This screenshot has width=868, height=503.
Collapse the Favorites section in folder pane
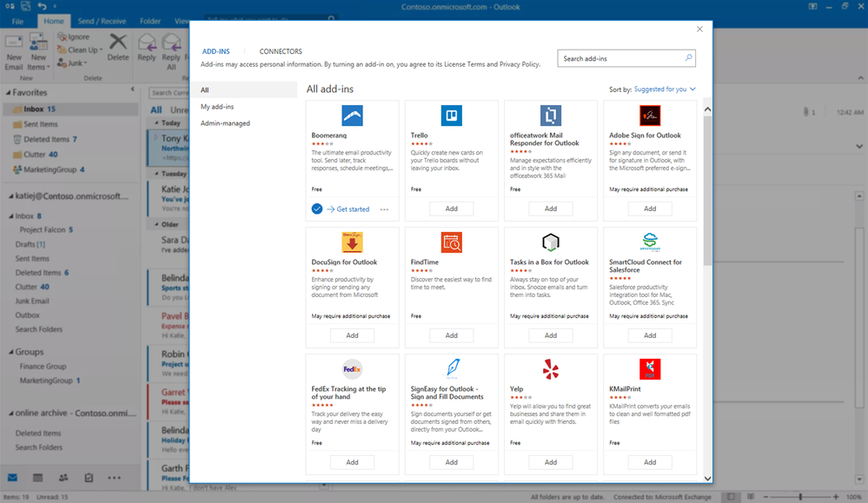(8, 92)
